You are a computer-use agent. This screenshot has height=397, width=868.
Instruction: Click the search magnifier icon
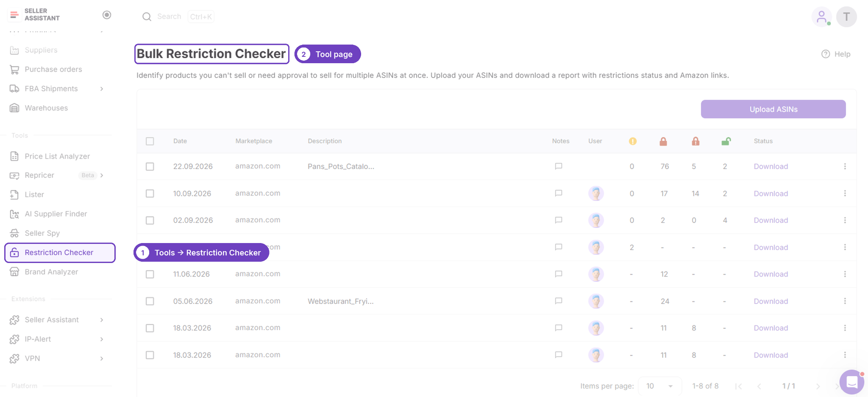click(x=147, y=17)
